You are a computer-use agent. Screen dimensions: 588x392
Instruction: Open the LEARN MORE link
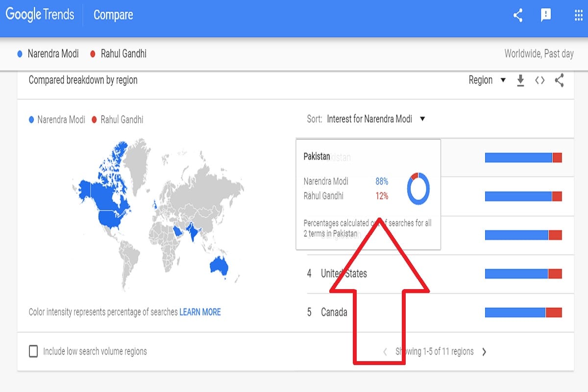coord(200,312)
